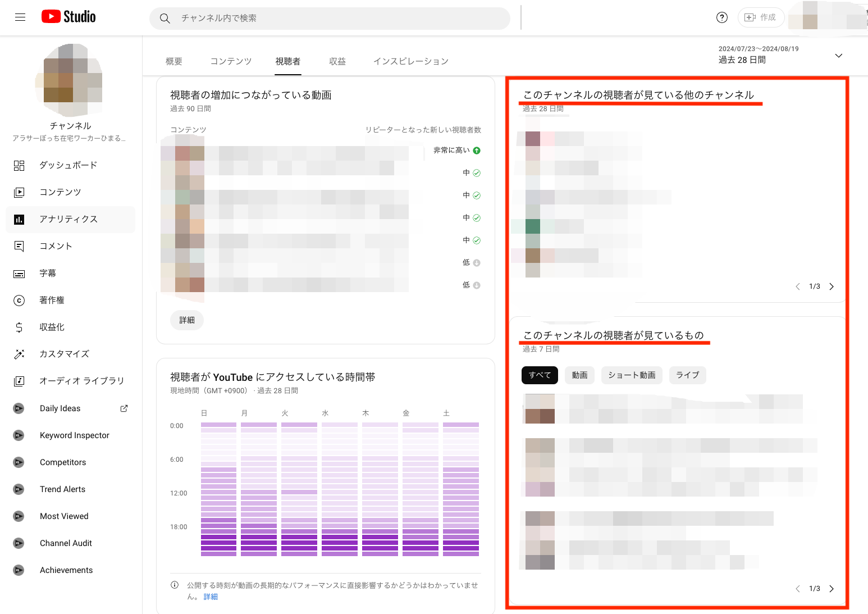
Task: Click the channel avatar in the sidebar
Action: tap(70, 80)
